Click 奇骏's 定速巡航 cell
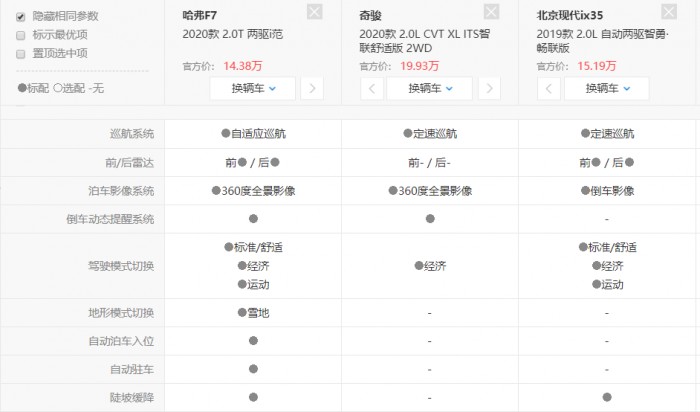 [430, 134]
